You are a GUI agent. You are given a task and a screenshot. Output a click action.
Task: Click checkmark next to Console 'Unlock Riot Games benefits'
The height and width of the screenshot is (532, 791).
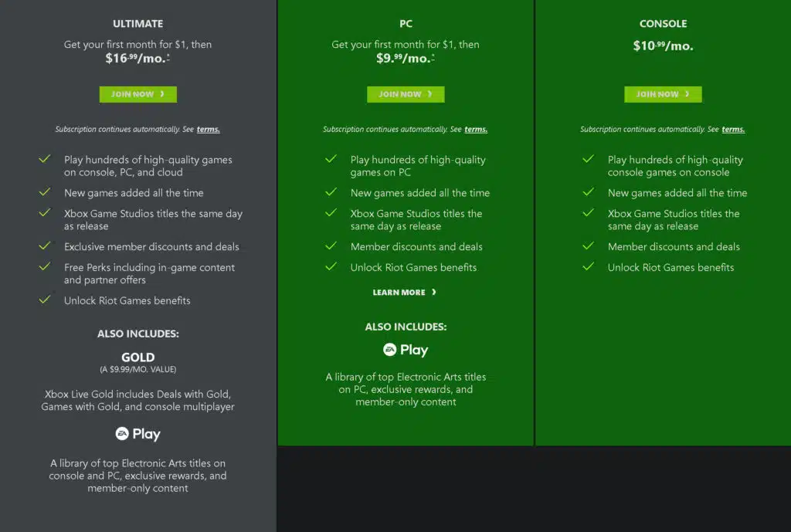click(588, 266)
